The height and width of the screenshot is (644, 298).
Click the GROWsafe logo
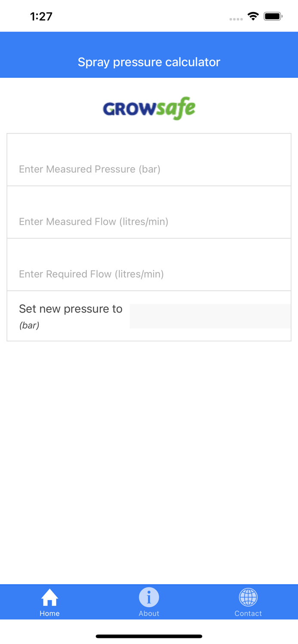(x=149, y=108)
